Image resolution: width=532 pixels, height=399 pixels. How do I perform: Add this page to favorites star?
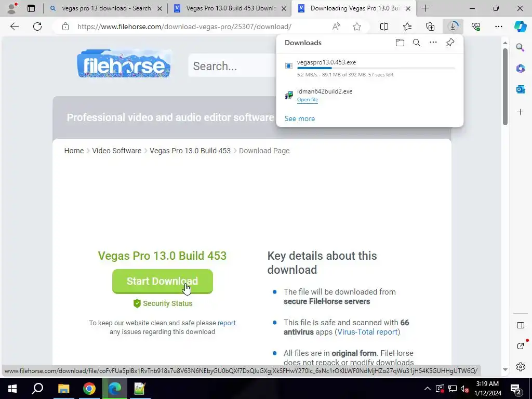[x=356, y=26]
